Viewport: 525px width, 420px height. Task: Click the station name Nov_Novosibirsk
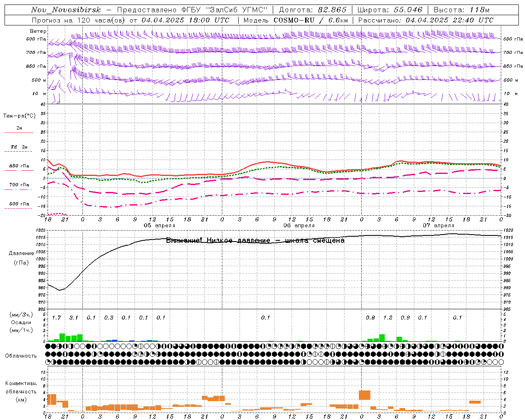tap(66, 10)
